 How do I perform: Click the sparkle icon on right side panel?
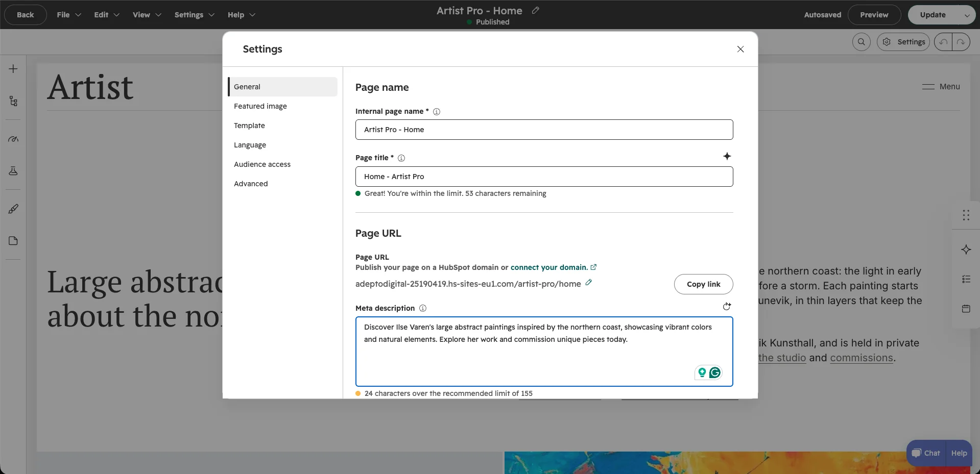[966, 250]
